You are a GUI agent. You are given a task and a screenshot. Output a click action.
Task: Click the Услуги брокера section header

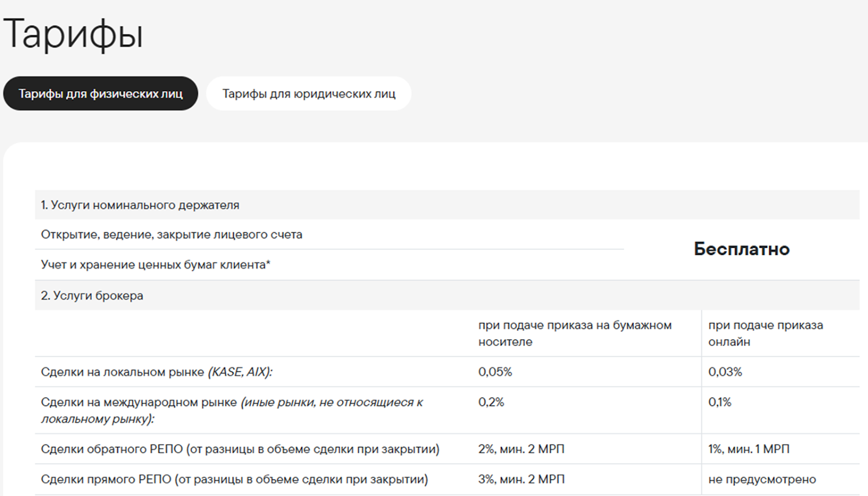click(92, 295)
